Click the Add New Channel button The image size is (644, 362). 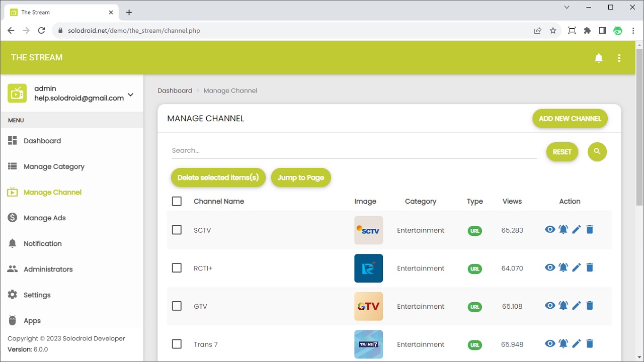point(570,119)
